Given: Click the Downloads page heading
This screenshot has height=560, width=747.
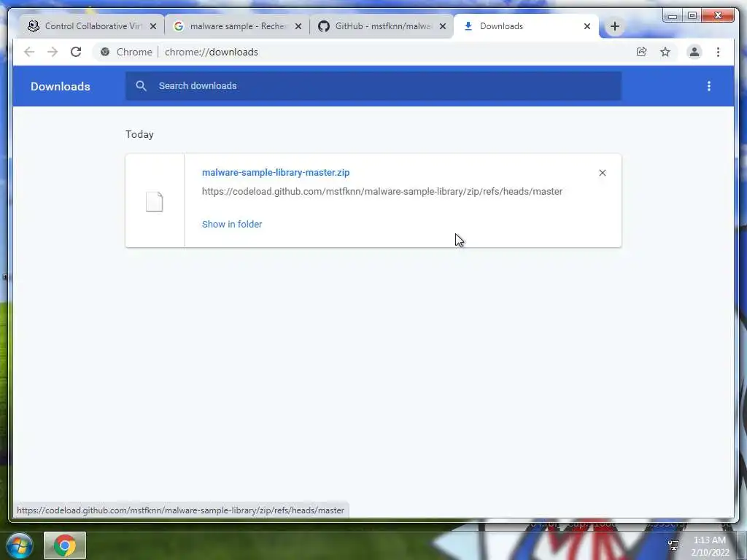Looking at the screenshot, I should (x=61, y=86).
